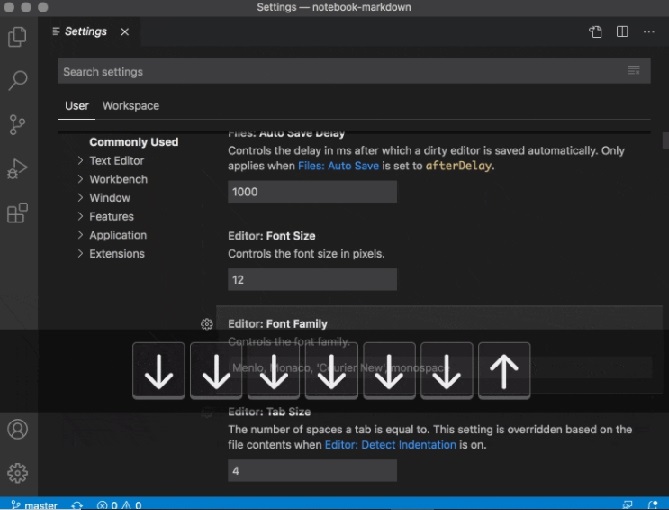Click the Editor: Font Family heading
Image resolution: width=669 pixels, height=510 pixels.
278,324
